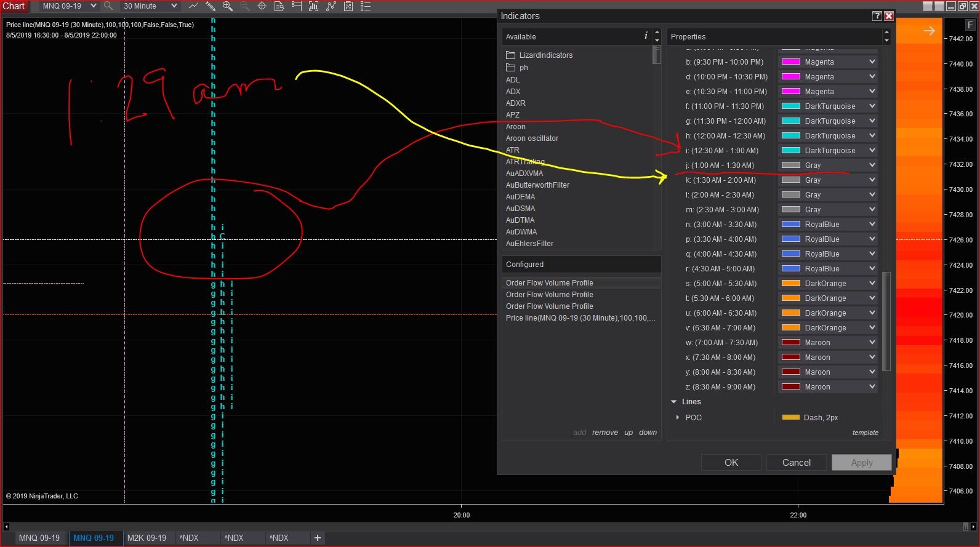Click the info 'i' icon beside Available
Viewport: 980px width, 547px height.
645,36
